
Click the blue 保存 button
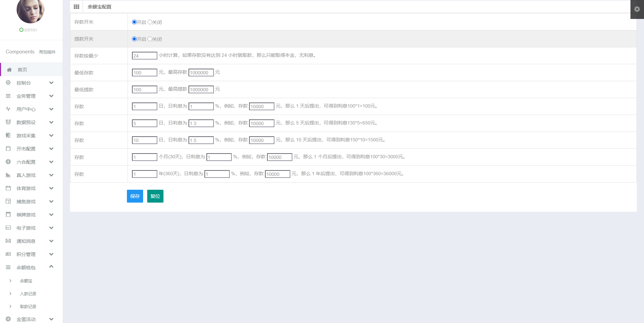tap(135, 196)
